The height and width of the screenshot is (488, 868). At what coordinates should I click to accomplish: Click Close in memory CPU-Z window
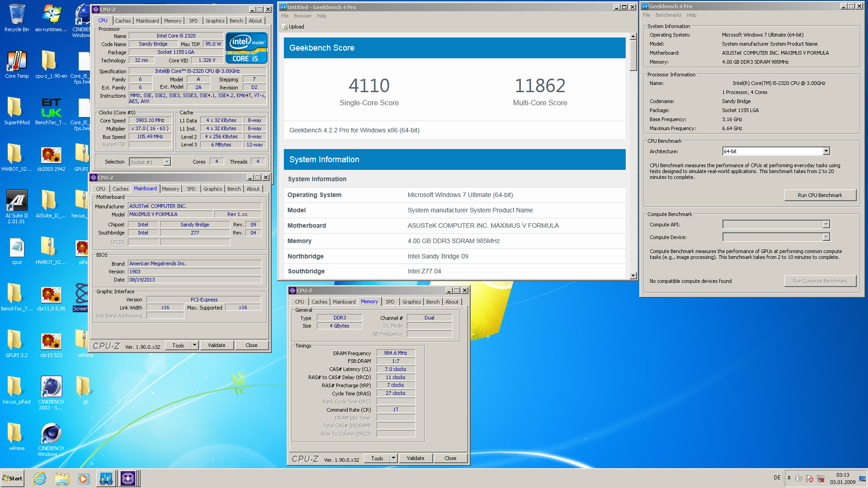point(450,458)
